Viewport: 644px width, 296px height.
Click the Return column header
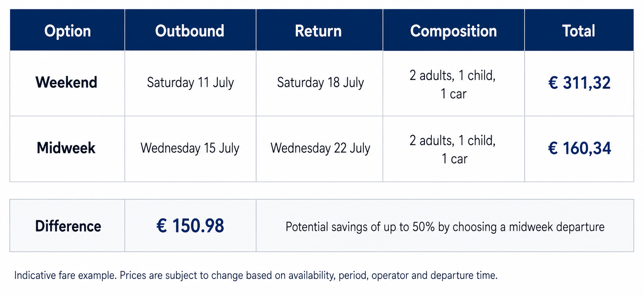[318, 31]
